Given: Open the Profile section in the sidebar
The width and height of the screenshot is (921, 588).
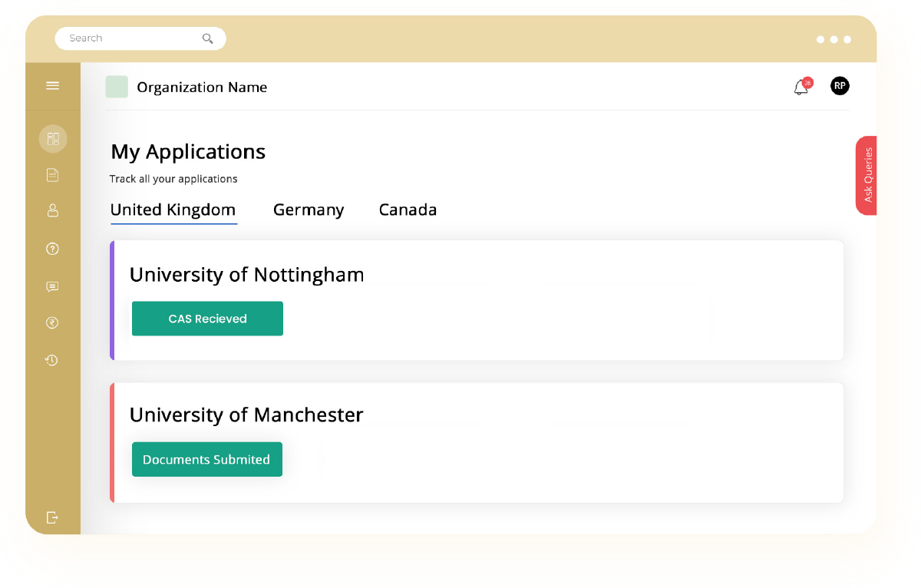Looking at the screenshot, I should [52, 210].
